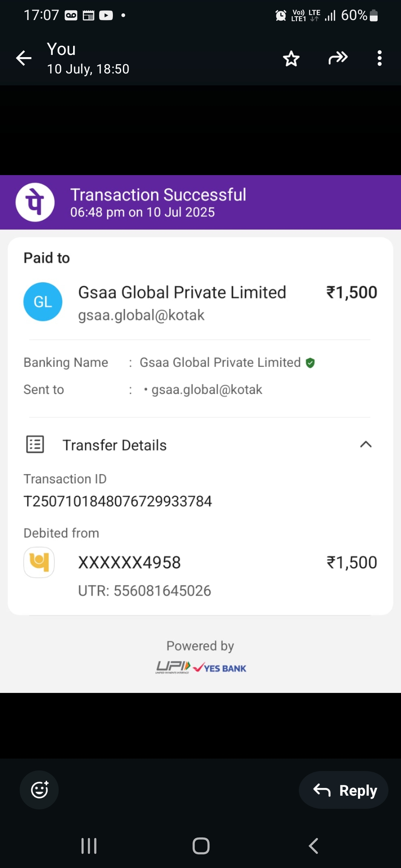Open Android recent apps

coord(89,846)
